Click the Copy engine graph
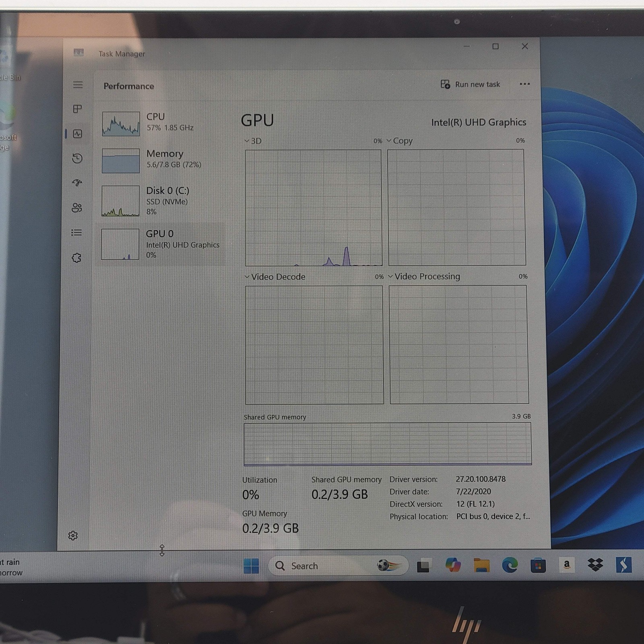 [x=456, y=207]
